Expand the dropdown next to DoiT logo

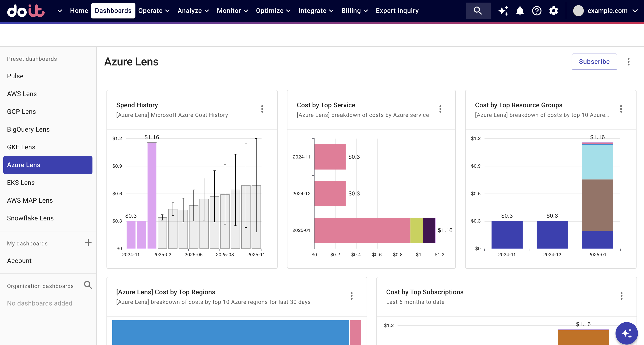pos(60,11)
